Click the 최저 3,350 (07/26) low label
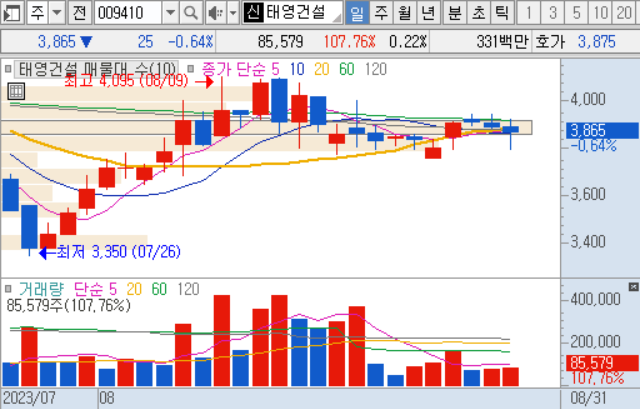This screenshot has height=409, width=640. pyautogui.click(x=118, y=252)
